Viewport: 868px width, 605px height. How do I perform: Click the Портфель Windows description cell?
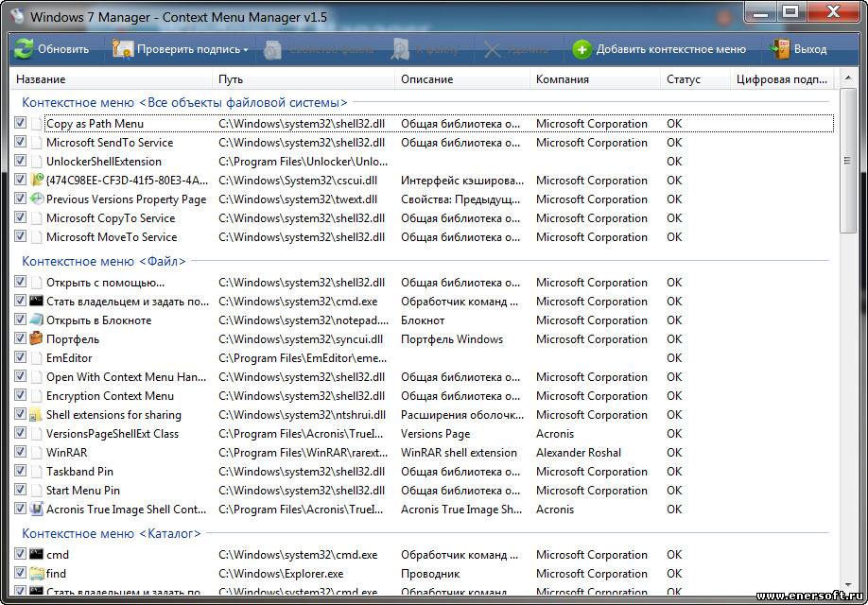(452, 338)
